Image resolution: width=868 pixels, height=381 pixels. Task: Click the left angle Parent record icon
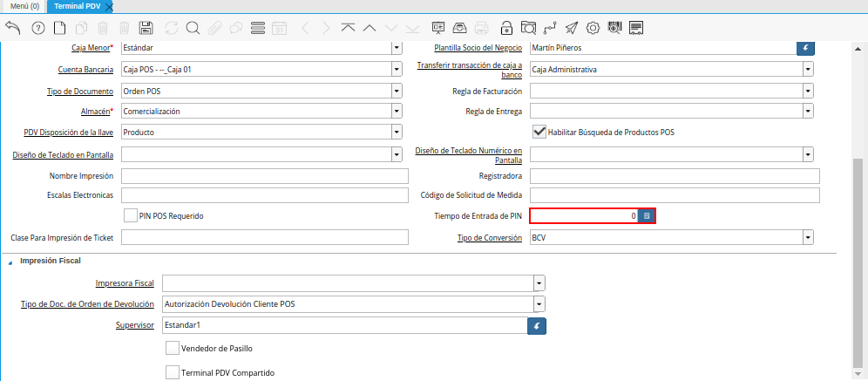point(305,28)
